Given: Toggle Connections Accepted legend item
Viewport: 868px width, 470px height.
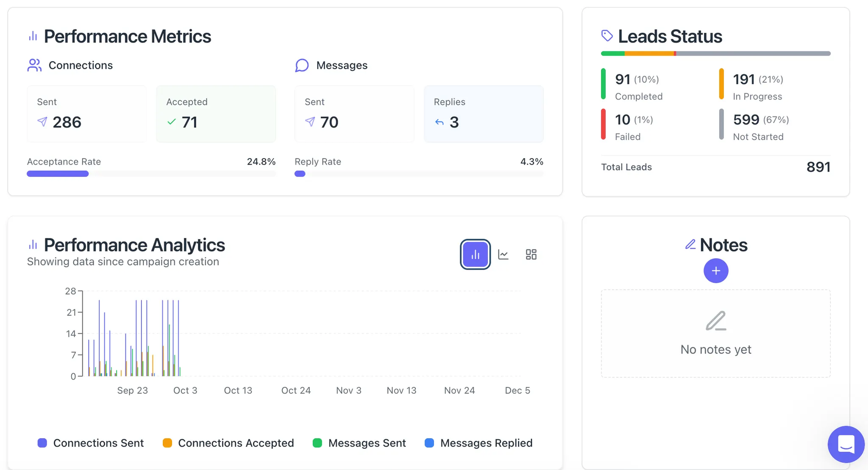Looking at the screenshot, I should point(228,443).
